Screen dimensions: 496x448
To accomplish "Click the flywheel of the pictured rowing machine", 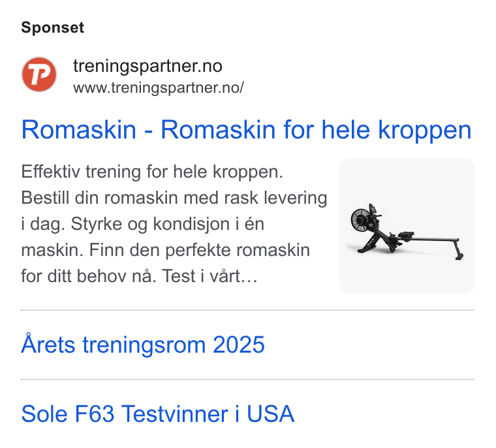I will click(x=360, y=219).
